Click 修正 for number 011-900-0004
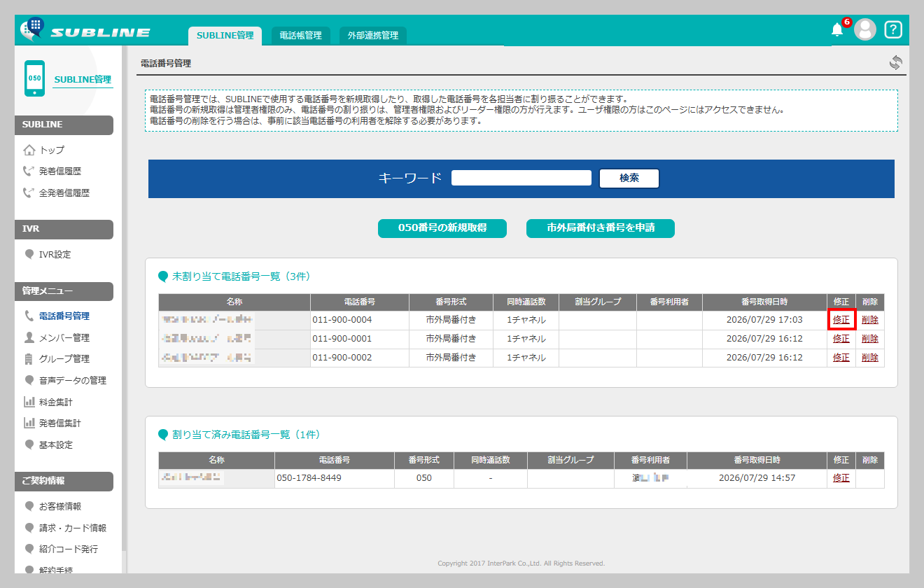 coord(841,319)
